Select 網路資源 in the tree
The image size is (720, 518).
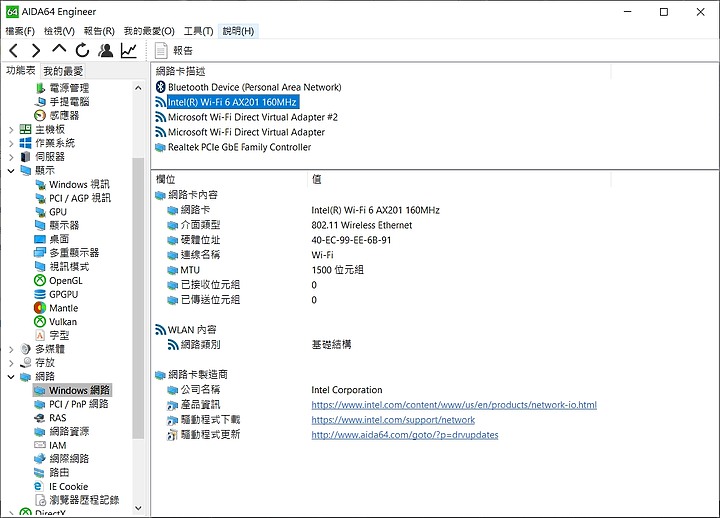(69, 431)
